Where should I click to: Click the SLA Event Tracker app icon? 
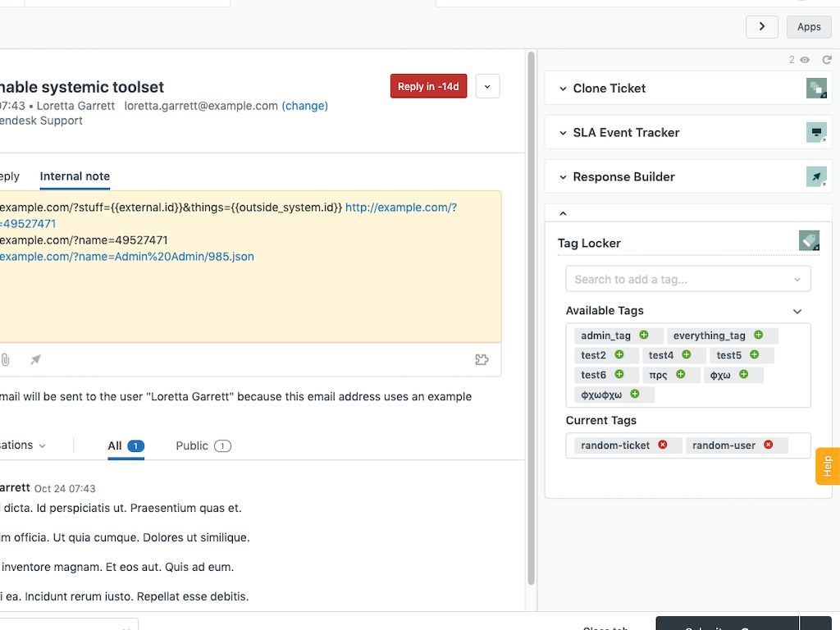(815, 133)
